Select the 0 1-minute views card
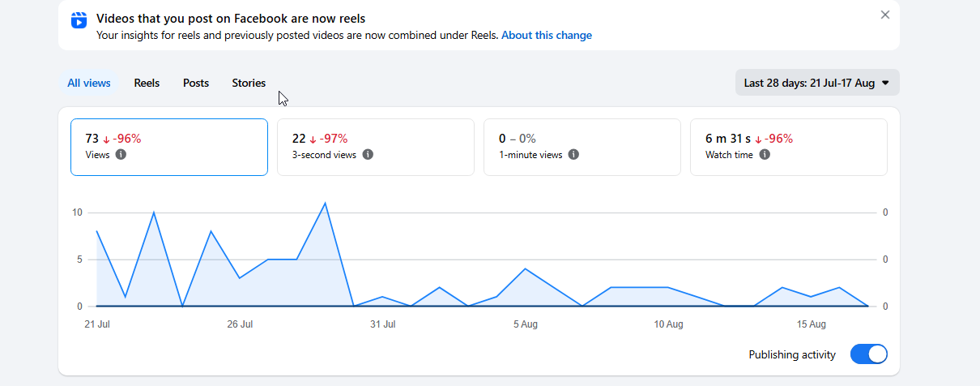980x386 pixels. (582, 147)
